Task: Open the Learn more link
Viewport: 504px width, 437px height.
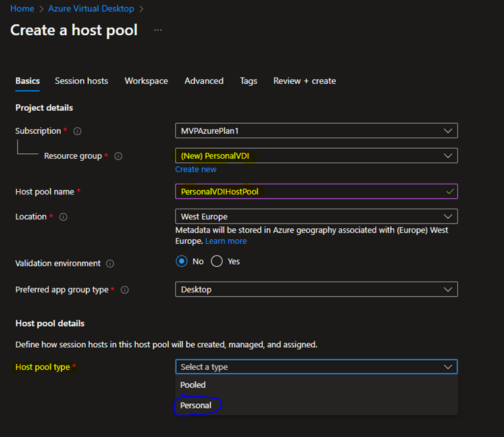Action: (226, 241)
